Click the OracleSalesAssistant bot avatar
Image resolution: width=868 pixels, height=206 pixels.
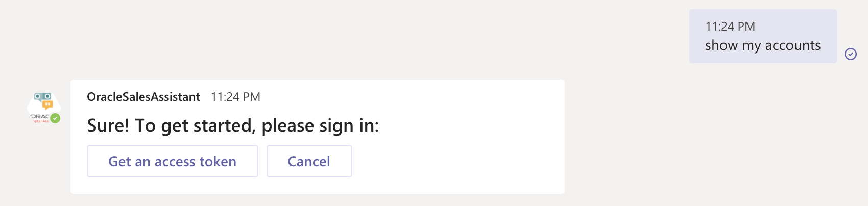(43, 107)
